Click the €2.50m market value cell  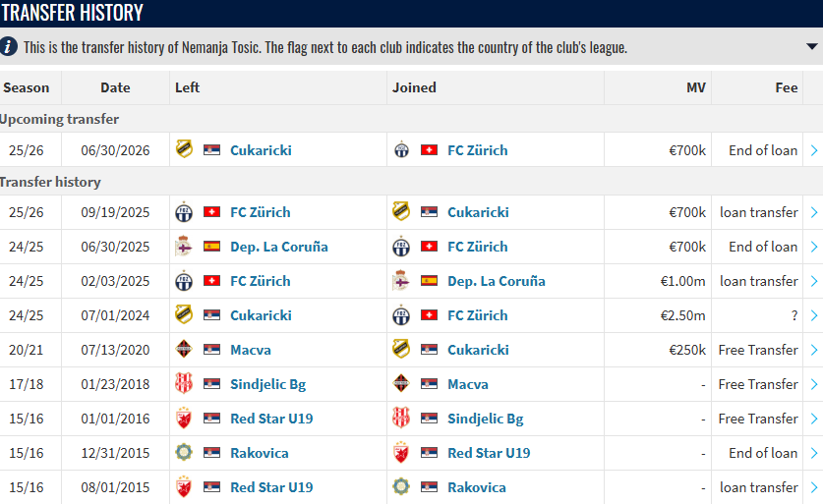pyautogui.click(x=683, y=315)
